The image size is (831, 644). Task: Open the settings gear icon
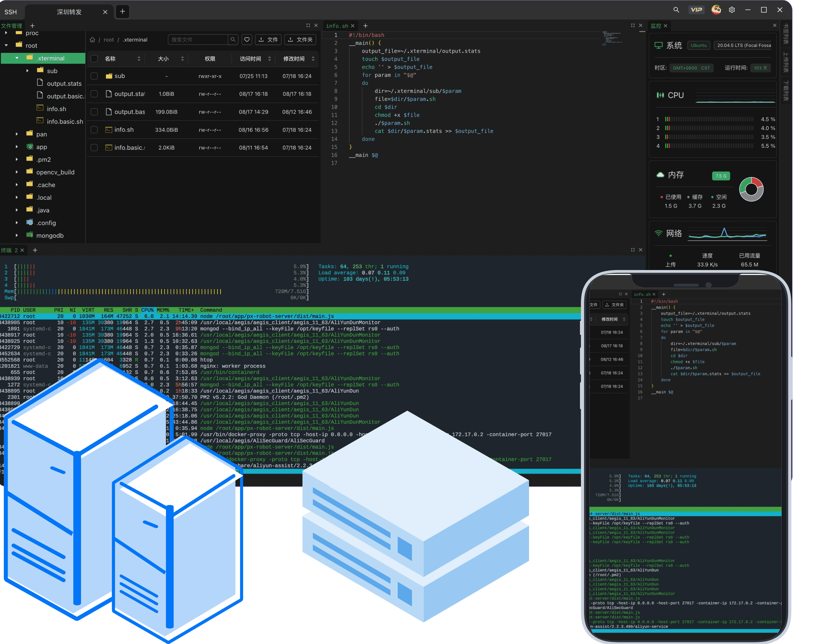coord(732,10)
